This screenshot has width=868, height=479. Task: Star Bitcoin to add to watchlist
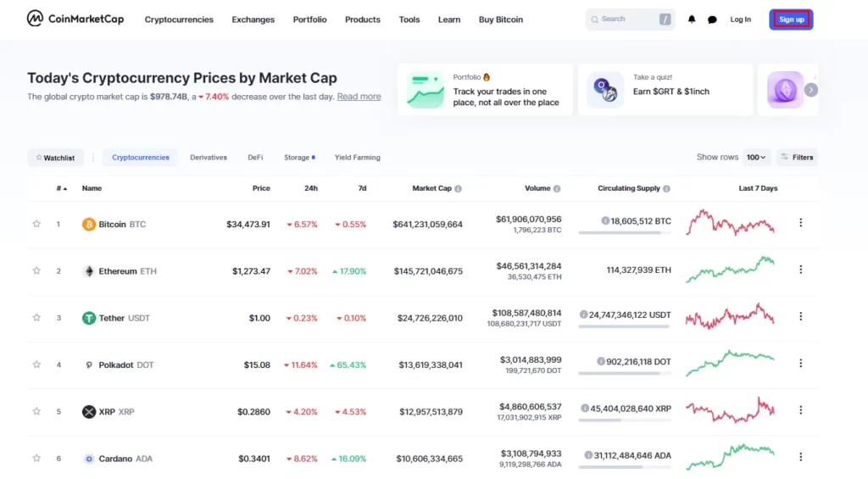36,224
